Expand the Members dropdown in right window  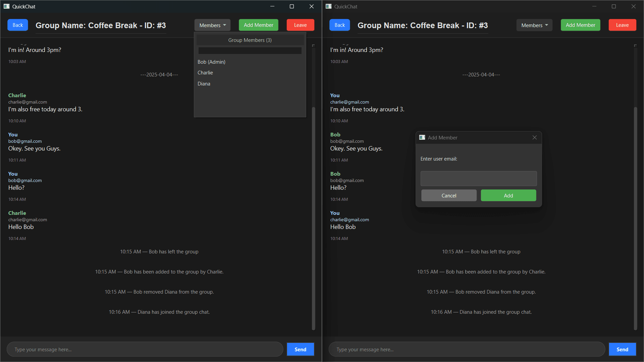click(x=534, y=25)
